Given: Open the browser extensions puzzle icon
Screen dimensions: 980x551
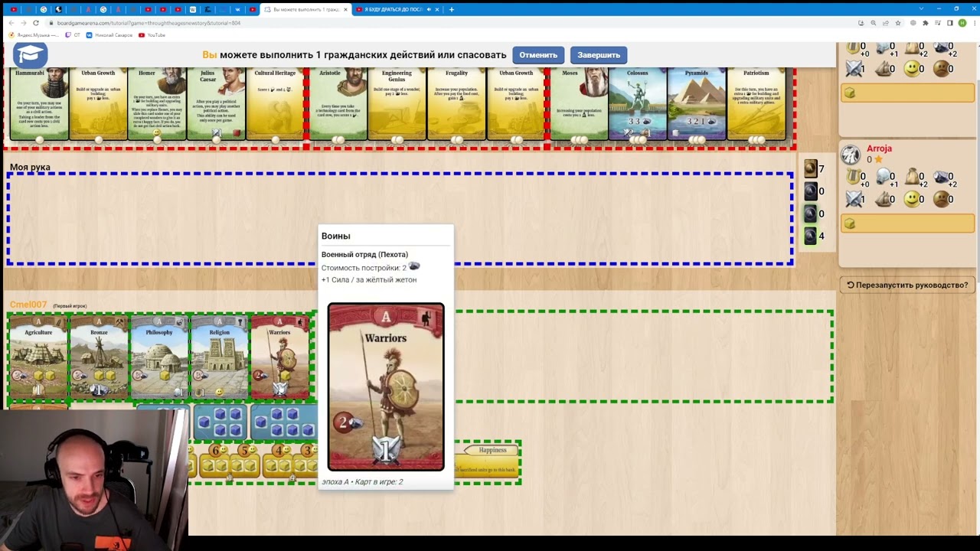Looking at the screenshot, I should pyautogui.click(x=926, y=23).
